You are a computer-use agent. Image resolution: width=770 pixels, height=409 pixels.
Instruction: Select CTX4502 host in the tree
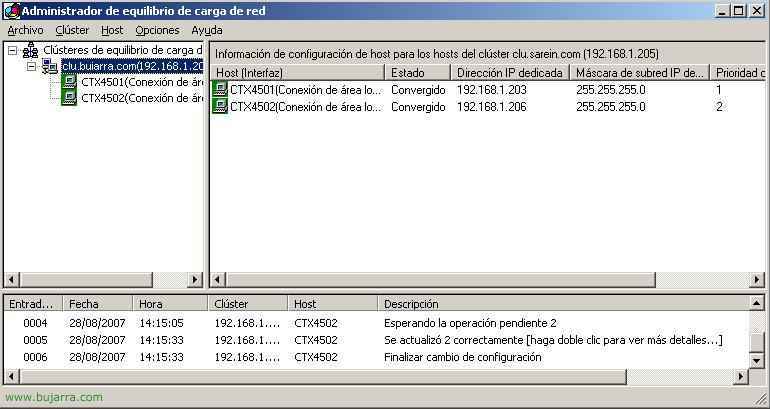[141, 98]
